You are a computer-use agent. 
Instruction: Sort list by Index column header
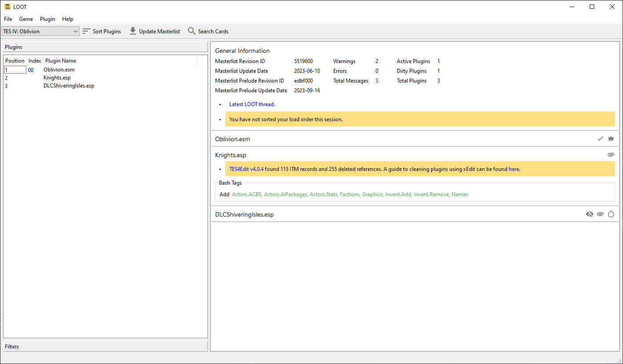35,61
